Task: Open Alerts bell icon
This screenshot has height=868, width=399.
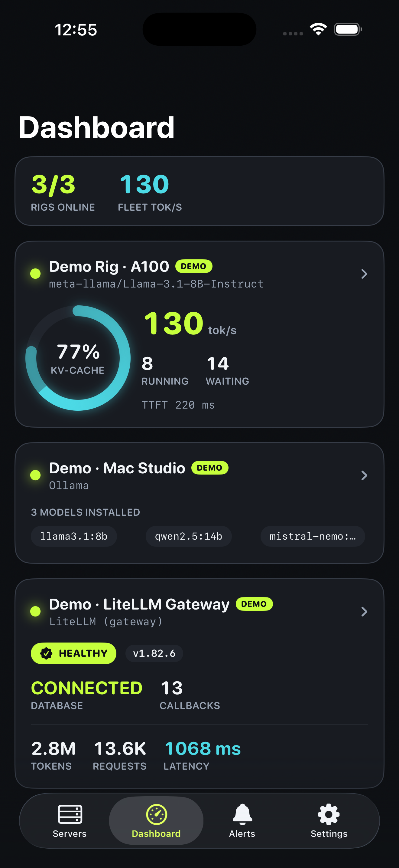Action: pos(242,814)
